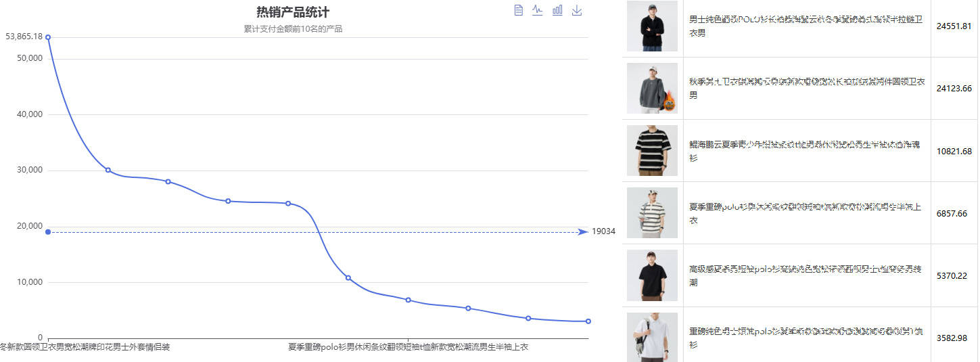Screen dimensions: 980x362
Task: Click product name for 10821.68 row
Action: (x=806, y=151)
